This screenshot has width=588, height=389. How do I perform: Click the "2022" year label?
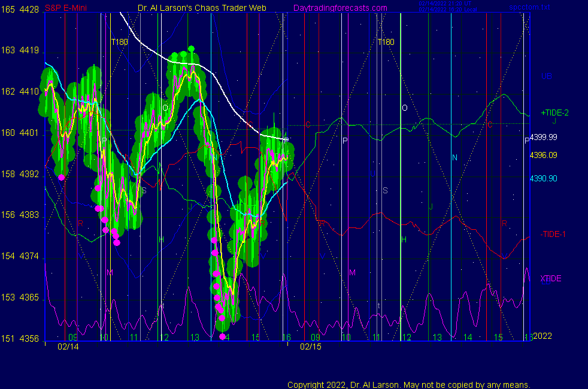(542, 336)
